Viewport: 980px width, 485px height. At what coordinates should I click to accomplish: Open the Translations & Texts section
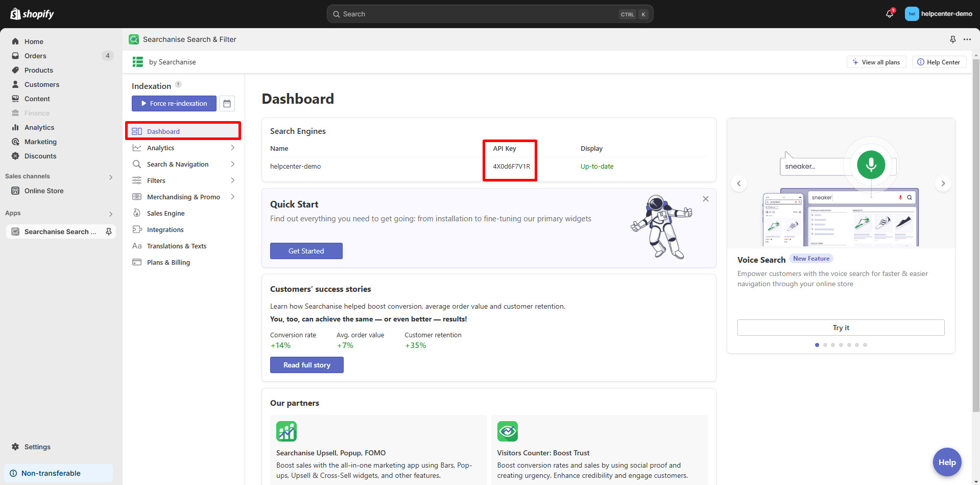pos(176,246)
